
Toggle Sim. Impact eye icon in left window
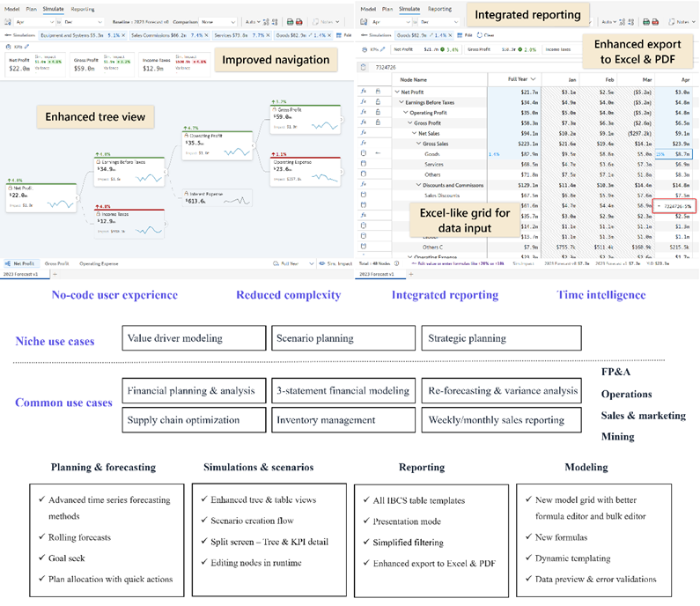pos(321,263)
